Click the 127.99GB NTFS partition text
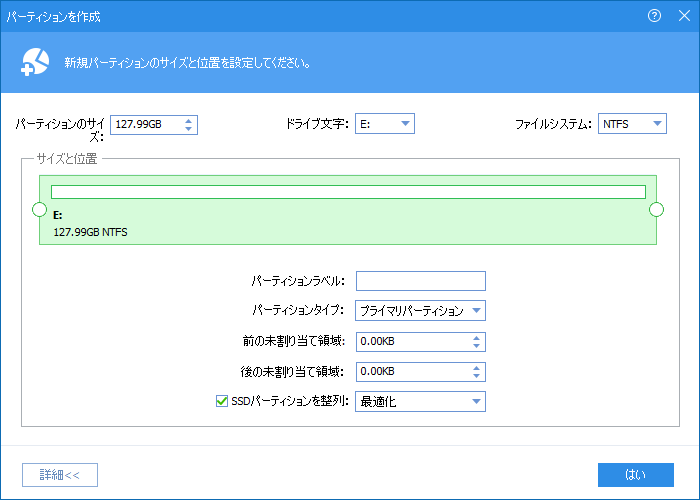The width and height of the screenshot is (700, 500). tap(90, 233)
